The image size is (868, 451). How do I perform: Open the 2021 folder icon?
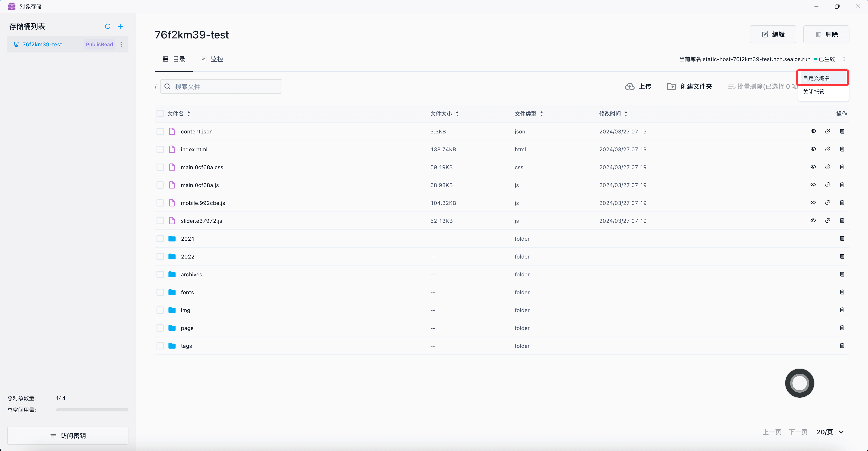tap(172, 239)
